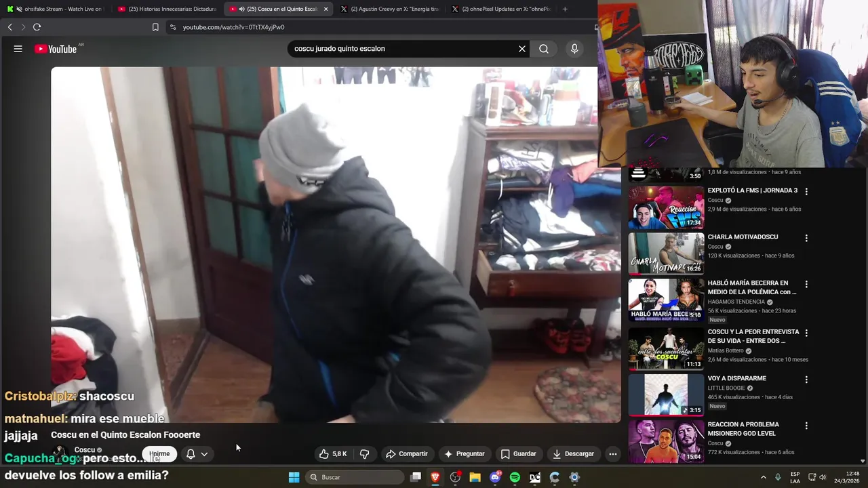Open a new browser tab
This screenshot has height=488, width=868.
(x=565, y=9)
